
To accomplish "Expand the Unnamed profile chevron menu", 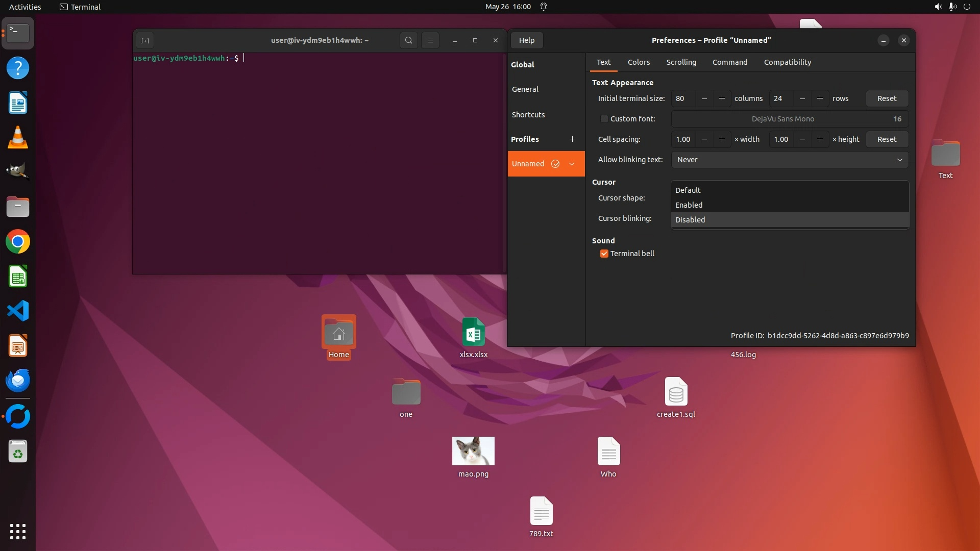I will 572,164.
